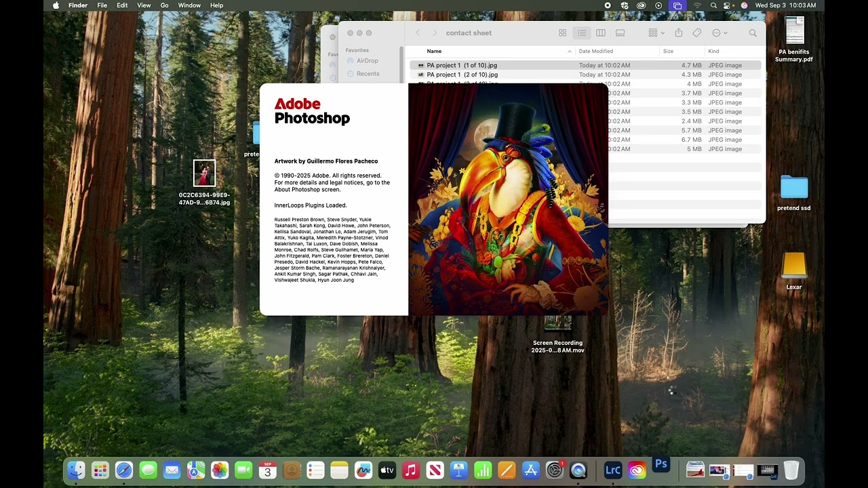Open Music app in the Dock
The height and width of the screenshot is (488, 868).
411,470
